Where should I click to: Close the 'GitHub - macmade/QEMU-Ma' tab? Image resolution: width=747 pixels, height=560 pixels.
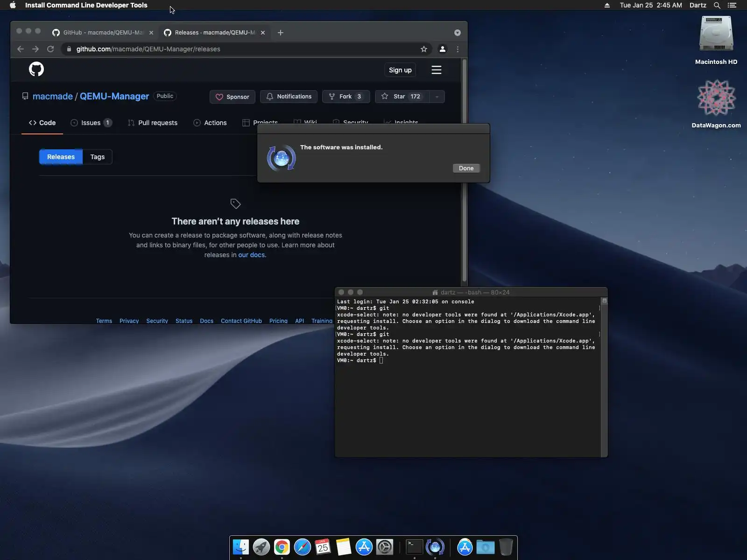point(151,33)
